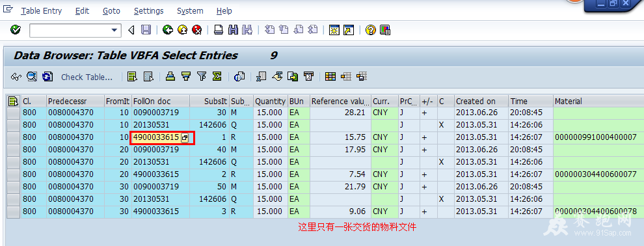Select the row with FollOn doc 0090003719 item 30
This screenshot has width=644, height=246.
click(x=14, y=113)
